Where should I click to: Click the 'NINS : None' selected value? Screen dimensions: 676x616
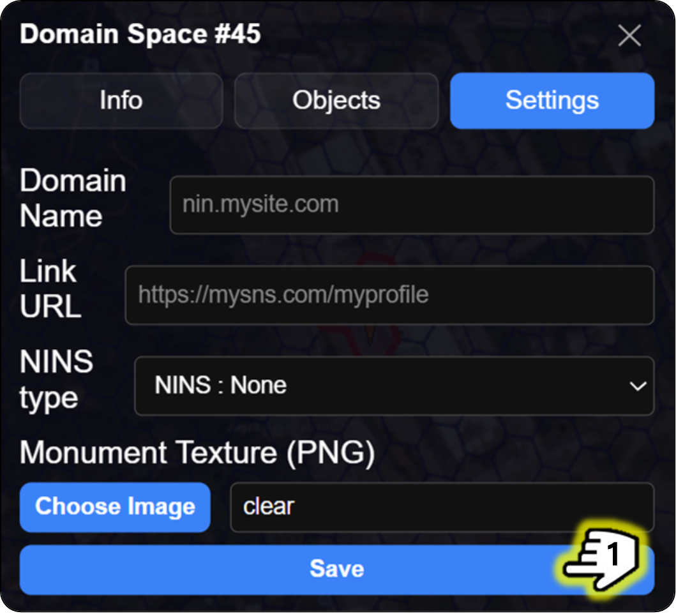click(x=220, y=386)
